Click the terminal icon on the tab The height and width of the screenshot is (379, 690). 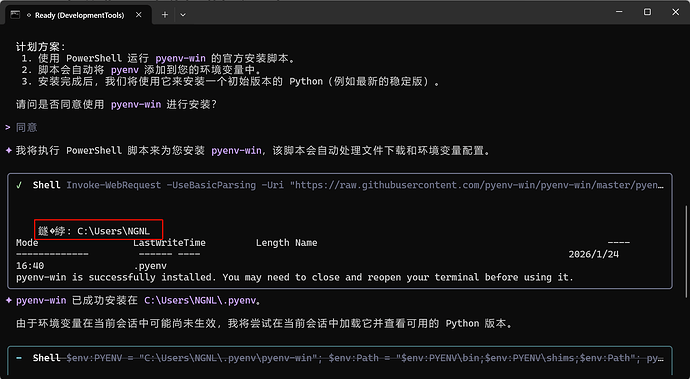15,15
